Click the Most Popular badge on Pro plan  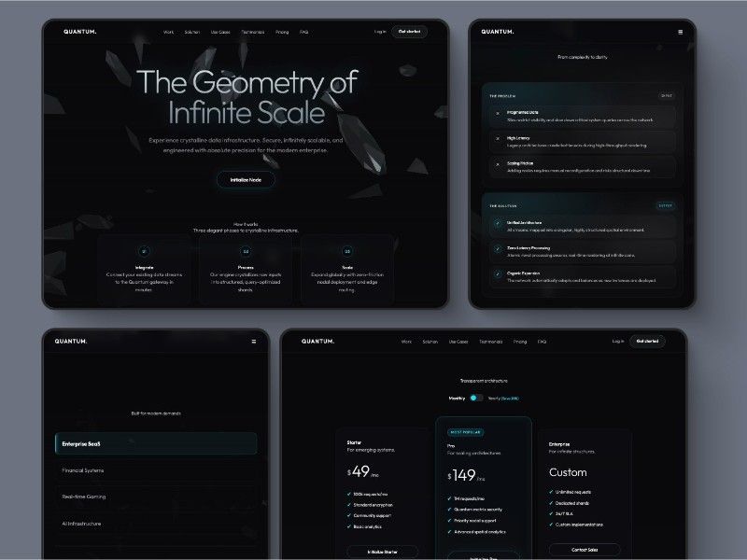click(465, 432)
